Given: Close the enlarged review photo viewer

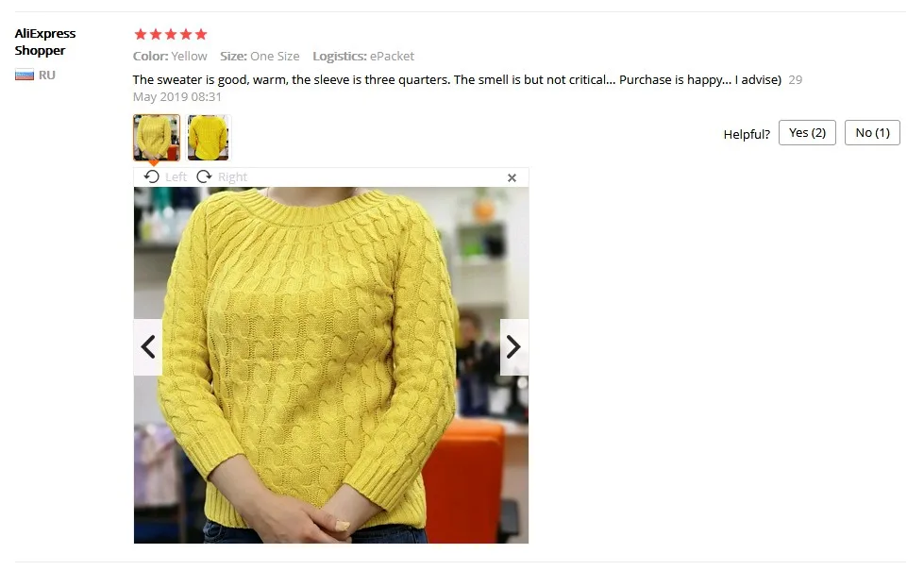Looking at the screenshot, I should [512, 178].
